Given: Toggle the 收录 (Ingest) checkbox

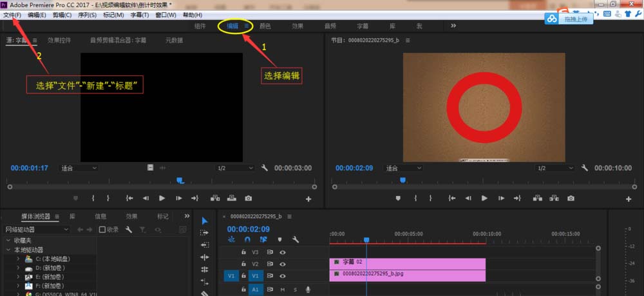Looking at the screenshot, I should 102,230.
